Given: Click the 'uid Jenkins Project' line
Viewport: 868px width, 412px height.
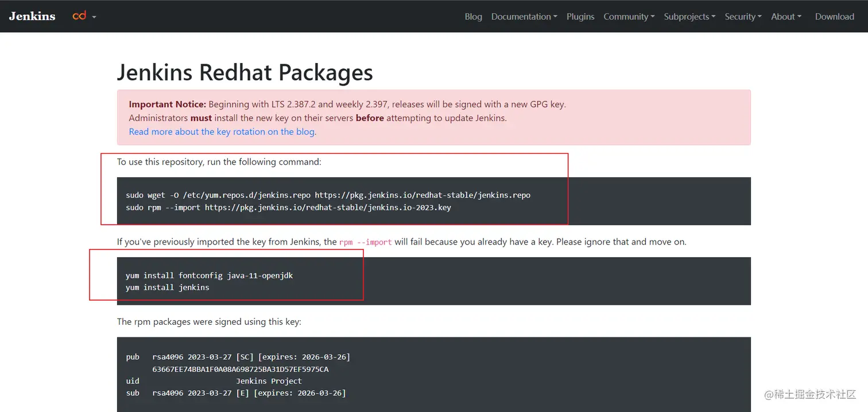Looking at the screenshot, I should pos(214,381).
